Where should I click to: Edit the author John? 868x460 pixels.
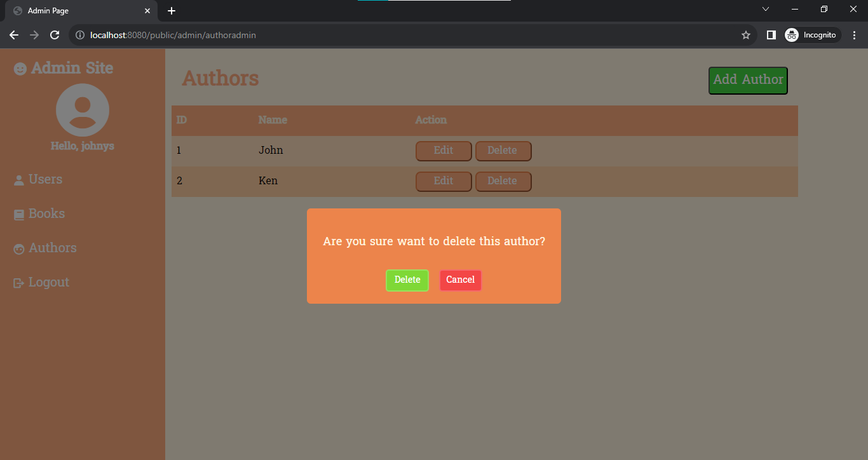click(x=444, y=151)
